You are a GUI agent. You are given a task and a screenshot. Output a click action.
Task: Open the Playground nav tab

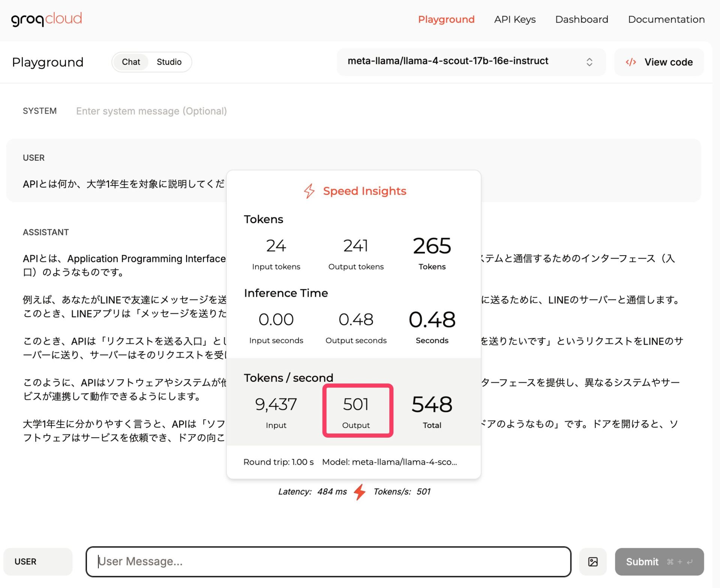pyautogui.click(x=446, y=19)
